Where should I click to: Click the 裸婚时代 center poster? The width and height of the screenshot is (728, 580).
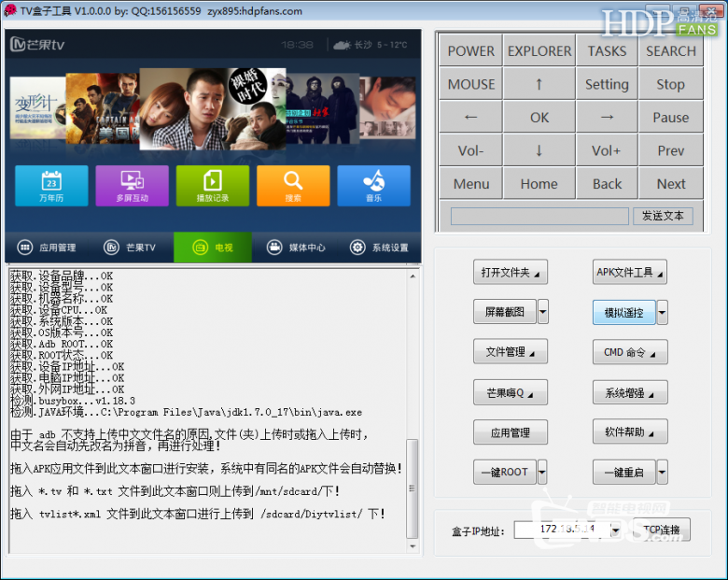pyautogui.click(x=212, y=108)
